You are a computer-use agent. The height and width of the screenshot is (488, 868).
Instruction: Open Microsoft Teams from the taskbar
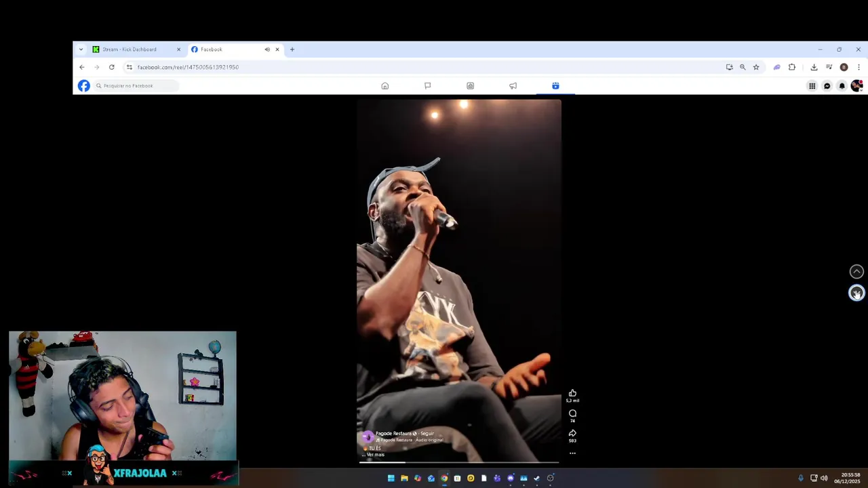click(497, 478)
